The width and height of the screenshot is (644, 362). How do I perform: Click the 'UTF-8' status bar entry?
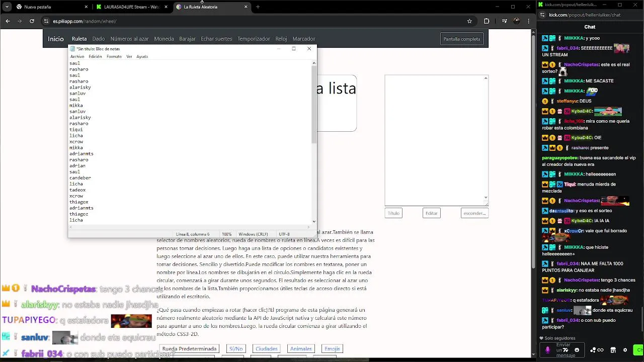coord(284,234)
